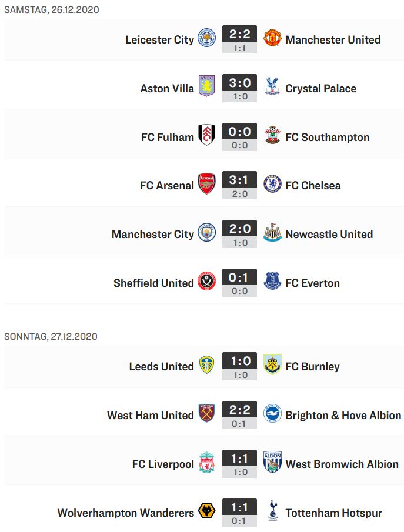The image size is (404, 532).
Task: Click the FC Fulham badge
Action: coord(207,135)
